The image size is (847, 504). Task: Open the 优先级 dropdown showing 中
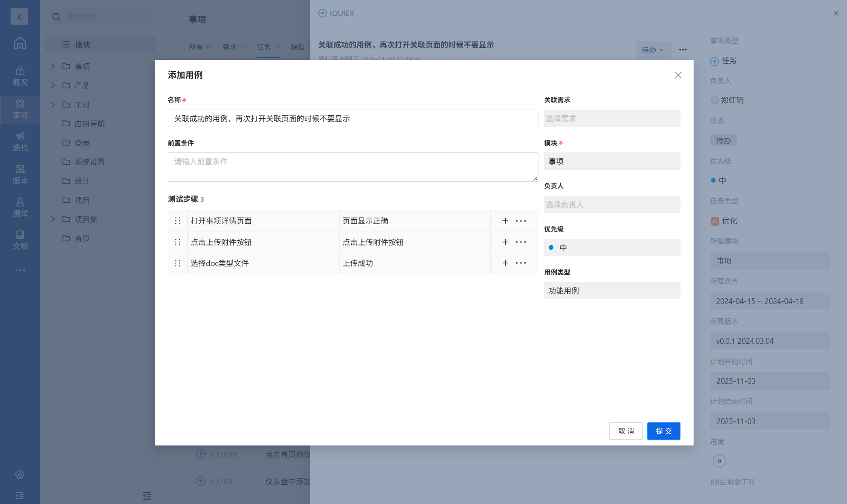(x=611, y=248)
